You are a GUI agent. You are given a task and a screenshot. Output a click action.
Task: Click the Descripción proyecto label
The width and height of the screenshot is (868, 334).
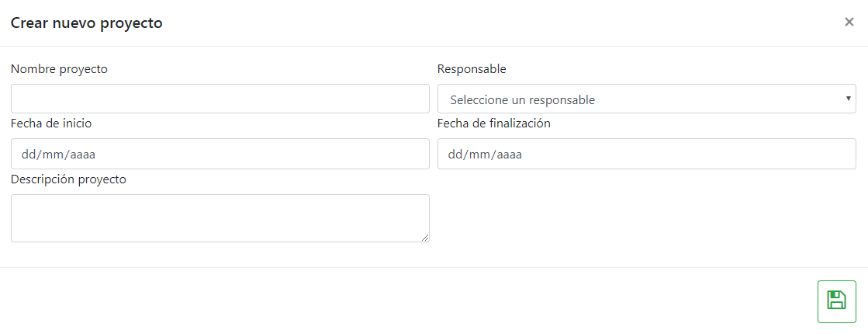click(68, 179)
